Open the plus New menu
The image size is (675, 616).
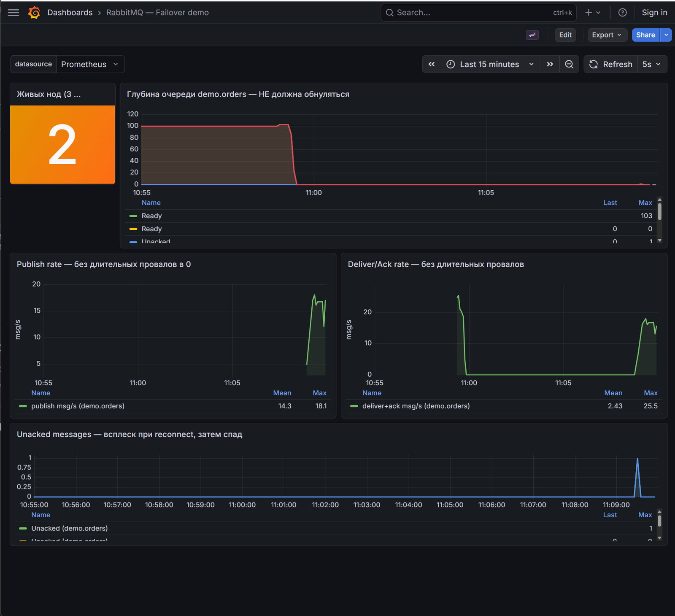(x=593, y=13)
